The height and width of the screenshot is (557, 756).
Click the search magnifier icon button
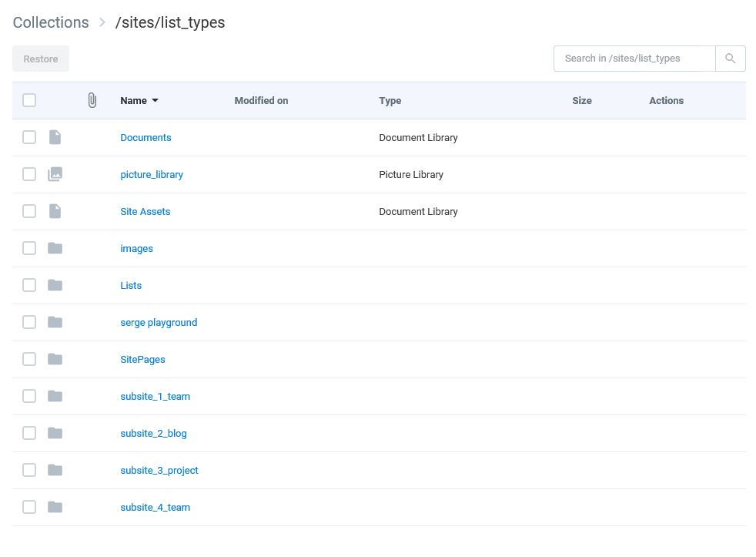[731, 59]
